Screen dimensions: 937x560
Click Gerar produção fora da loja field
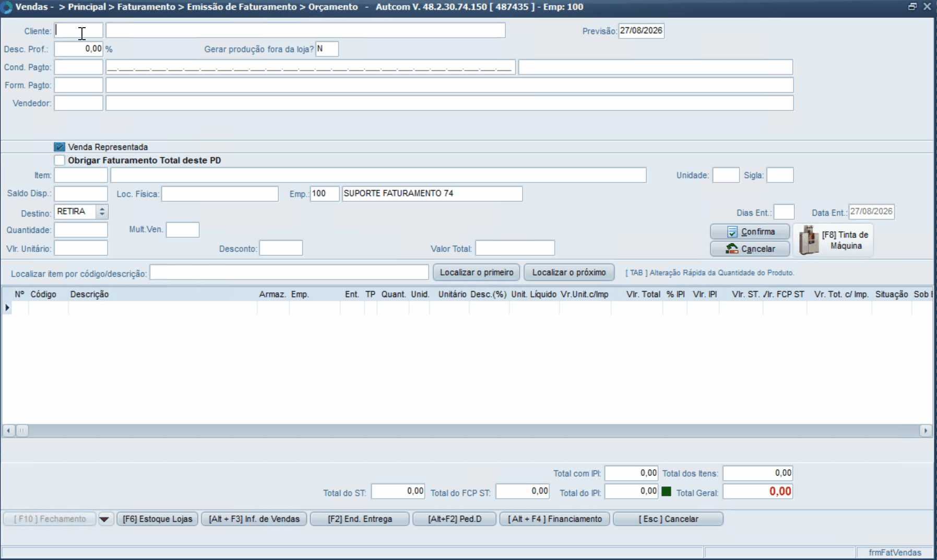tap(327, 49)
